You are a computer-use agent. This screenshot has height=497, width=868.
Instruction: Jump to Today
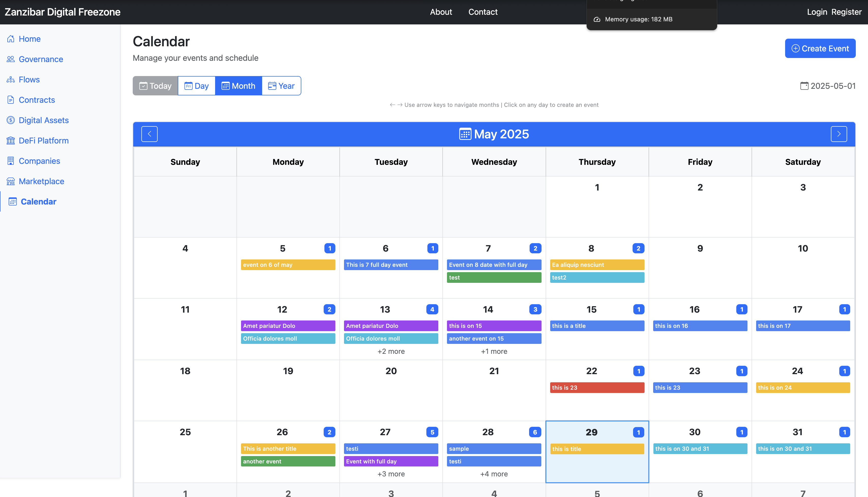155,86
